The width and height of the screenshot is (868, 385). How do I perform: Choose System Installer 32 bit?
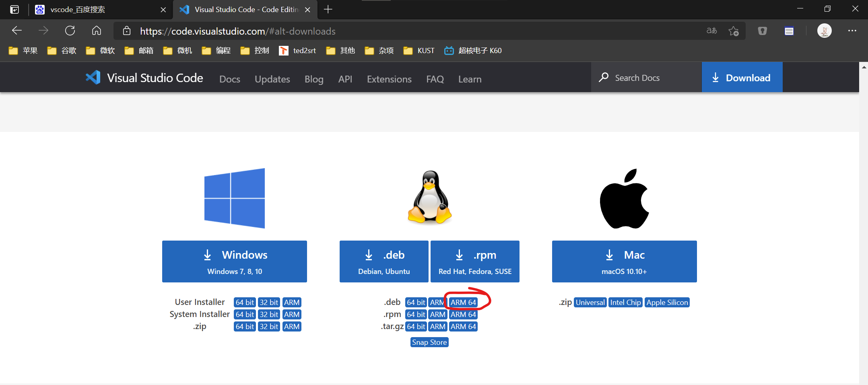point(269,315)
